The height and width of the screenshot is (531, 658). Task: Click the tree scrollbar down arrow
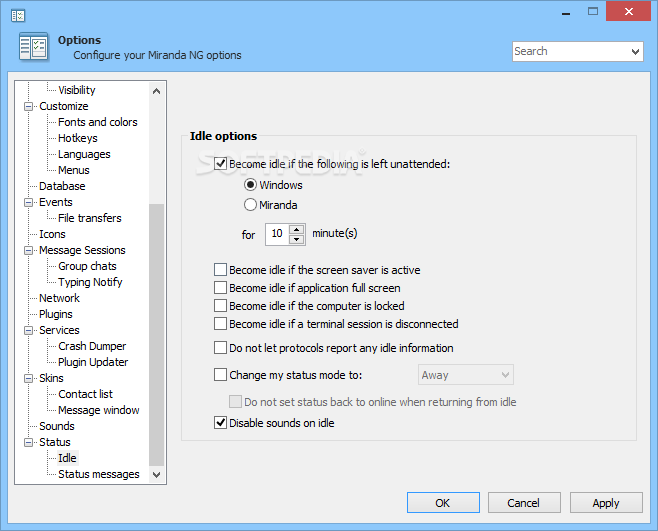157,475
